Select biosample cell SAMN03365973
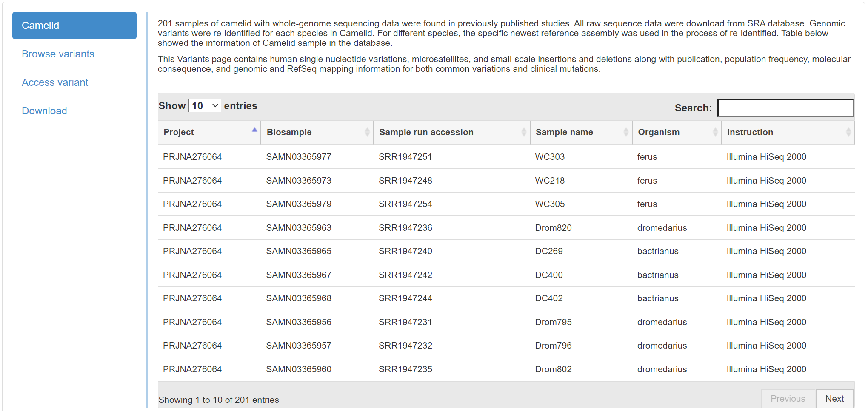 click(x=299, y=181)
